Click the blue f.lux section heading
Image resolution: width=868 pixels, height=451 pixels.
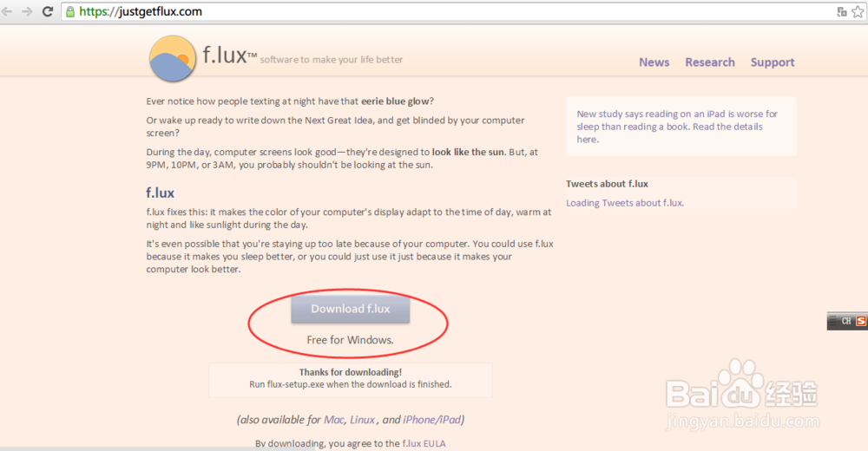(160, 193)
